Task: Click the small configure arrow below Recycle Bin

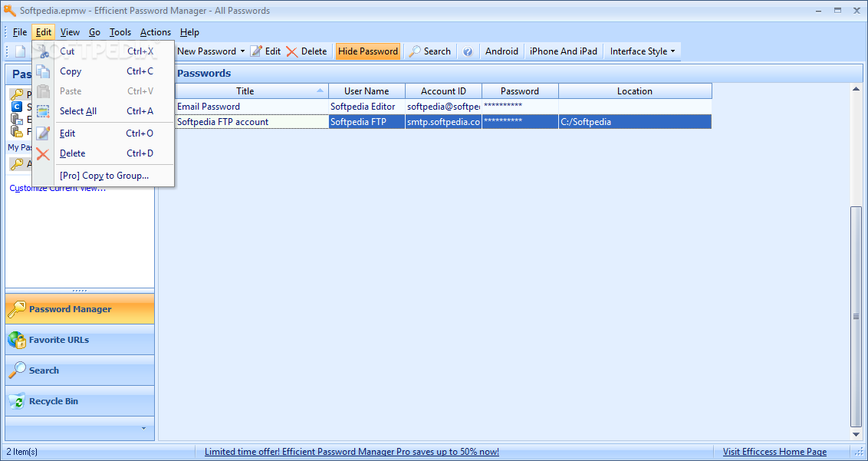Action: [x=144, y=428]
